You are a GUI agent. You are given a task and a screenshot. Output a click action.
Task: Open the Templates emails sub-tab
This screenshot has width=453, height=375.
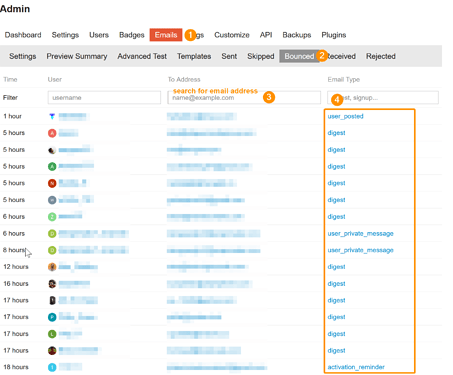tap(194, 56)
